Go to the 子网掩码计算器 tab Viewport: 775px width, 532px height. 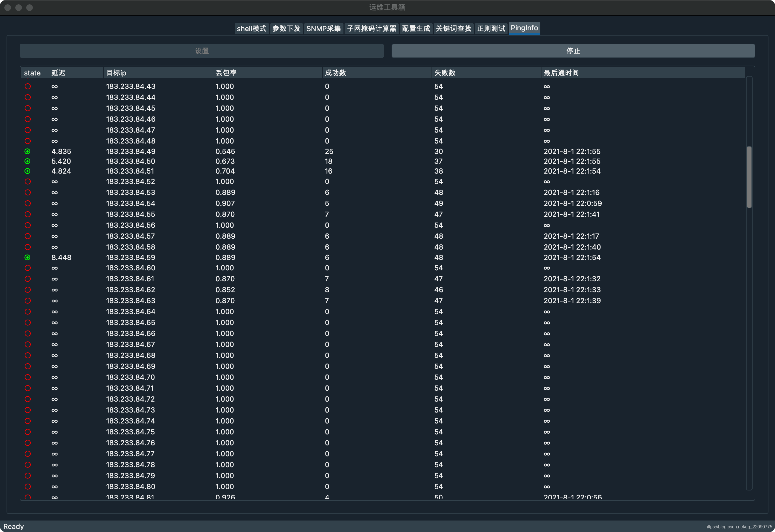(x=371, y=29)
